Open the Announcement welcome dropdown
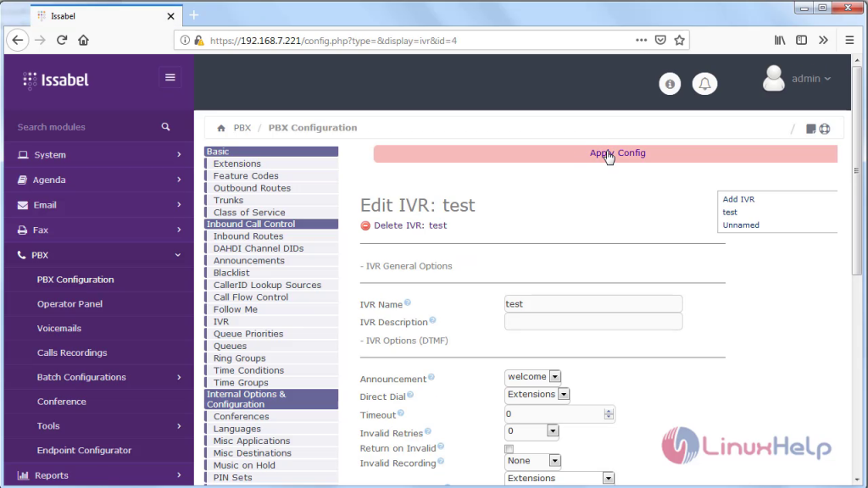 point(532,377)
